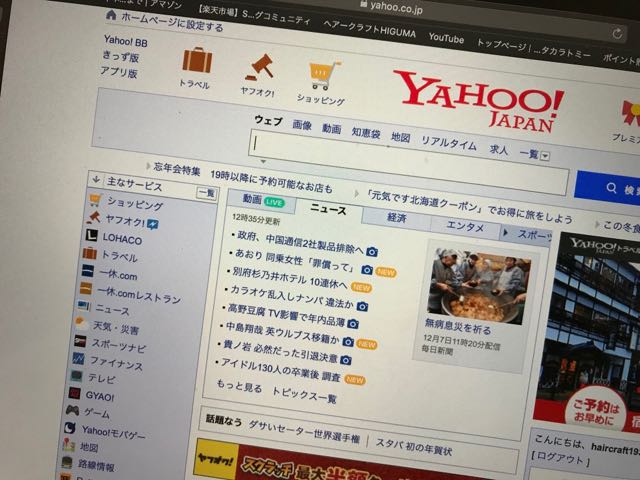This screenshot has height=480, width=640.
Task: Select the リアルタイム search category
Action: [449, 143]
